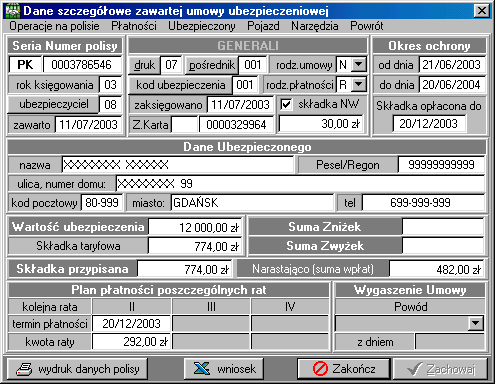Click the kod pocztowy field 80-999
Screen dimensions: 495x384
102,203
